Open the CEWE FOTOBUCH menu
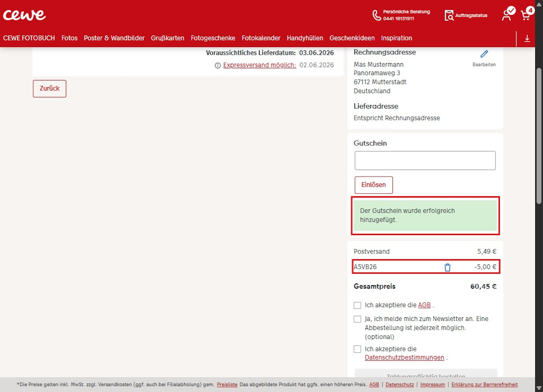Screen dimensions: 543x392 click(29, 38)
